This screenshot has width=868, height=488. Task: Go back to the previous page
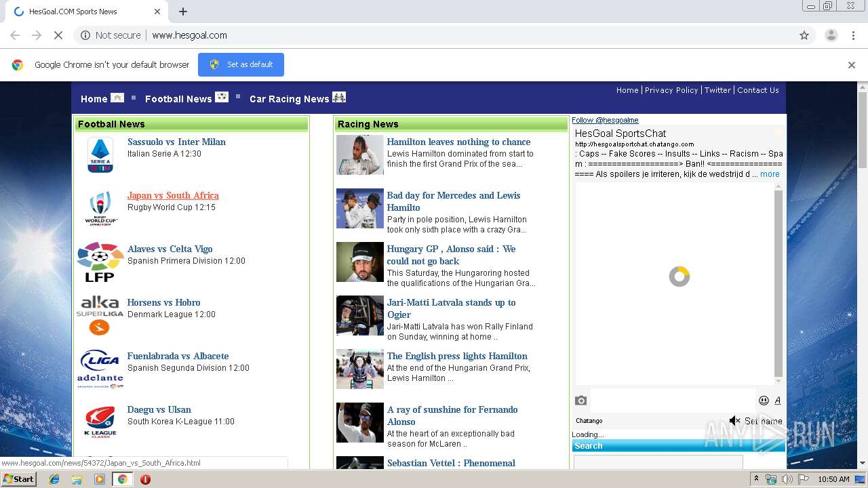(15, 35)
